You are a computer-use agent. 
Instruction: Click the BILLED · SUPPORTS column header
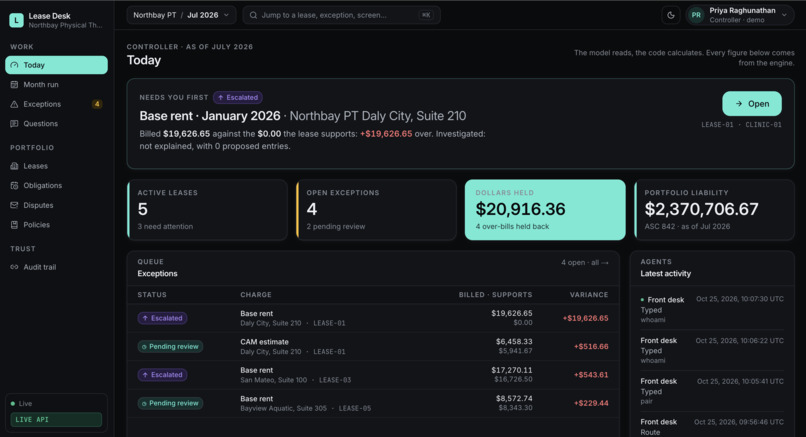(496, 295)
